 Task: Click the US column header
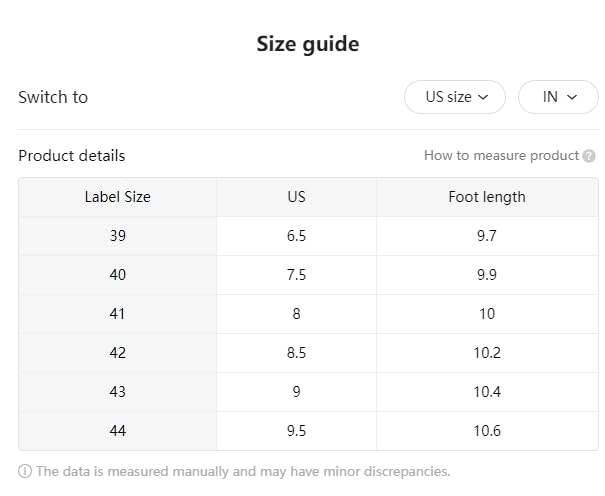tap(296, 197)
